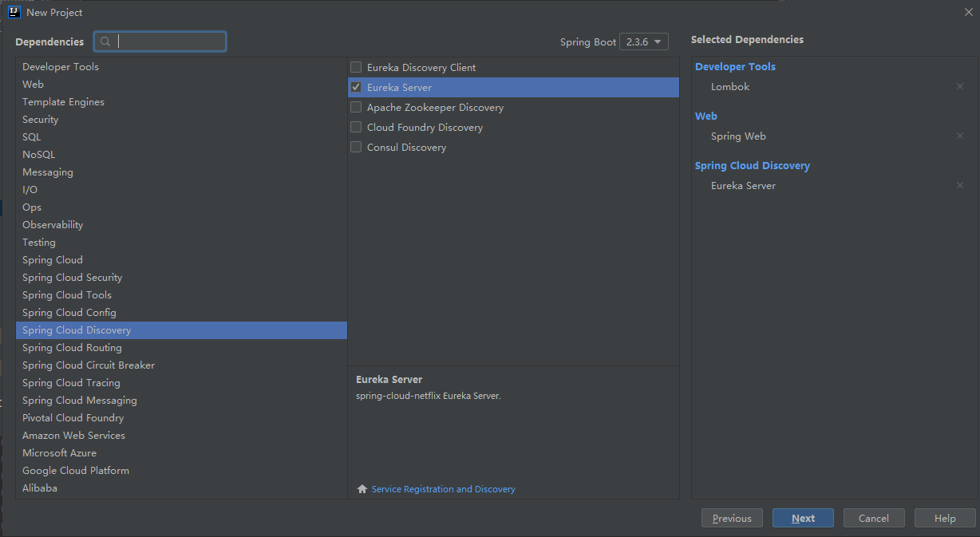Click the Next button
This screenshot has width=980, height=537.
pos(803,518)
